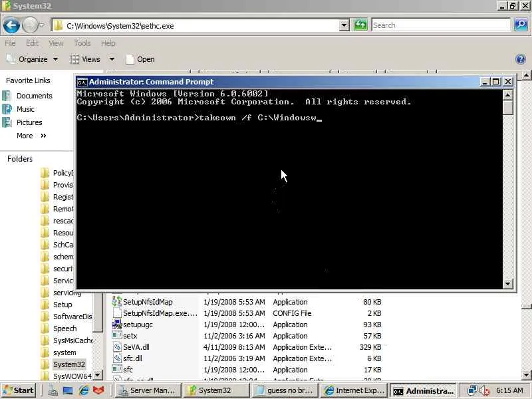Select the SoftwareDistribution folder in tree
The image size is (532, 399).
coord(72,317)
